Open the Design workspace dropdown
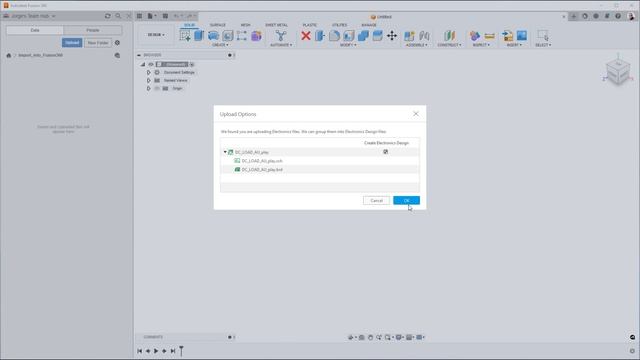This screenshot has height=360, width=640. [156, 35]
